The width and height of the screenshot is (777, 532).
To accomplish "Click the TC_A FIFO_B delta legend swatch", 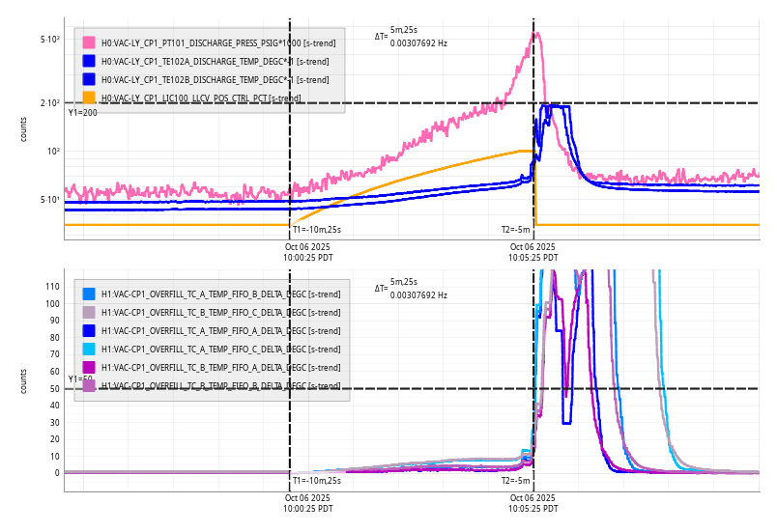I will click(x=89, y=294).
